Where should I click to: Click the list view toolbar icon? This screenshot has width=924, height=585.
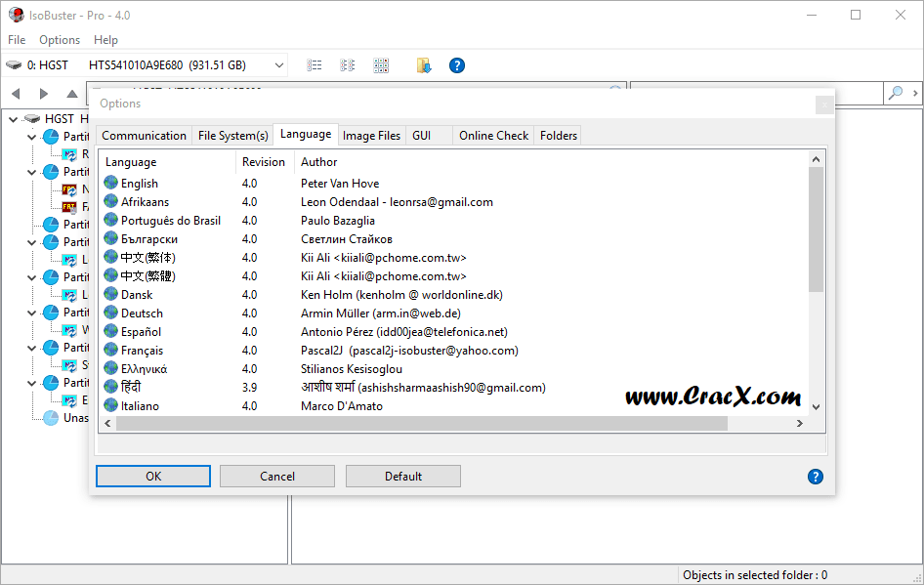[x=315, y=65]
